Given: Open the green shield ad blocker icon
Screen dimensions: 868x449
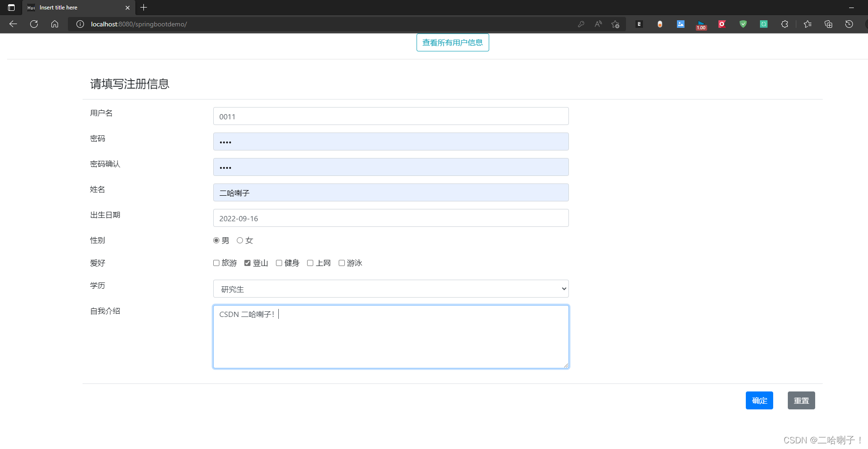Looking at the screenshot, I should click(x=743, y=24).
